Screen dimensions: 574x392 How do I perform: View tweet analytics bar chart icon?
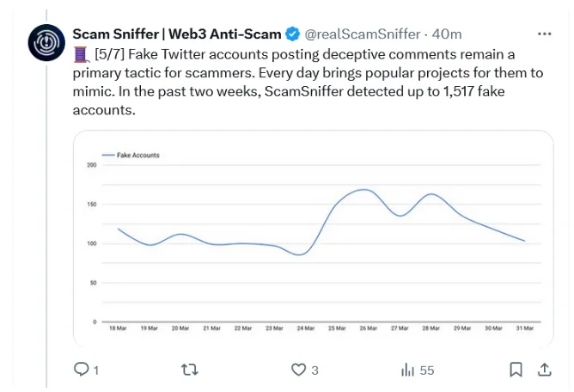click(x=407, y=370)
